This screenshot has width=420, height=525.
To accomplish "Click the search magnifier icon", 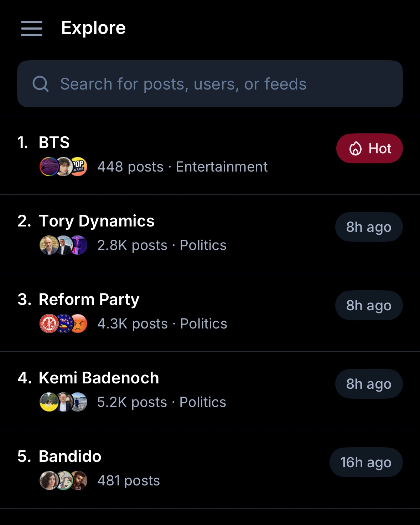I will [x=40, y=84].
